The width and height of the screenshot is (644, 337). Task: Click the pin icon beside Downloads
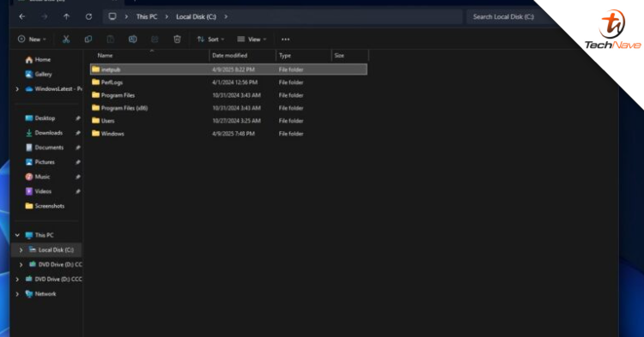[77, 133]
